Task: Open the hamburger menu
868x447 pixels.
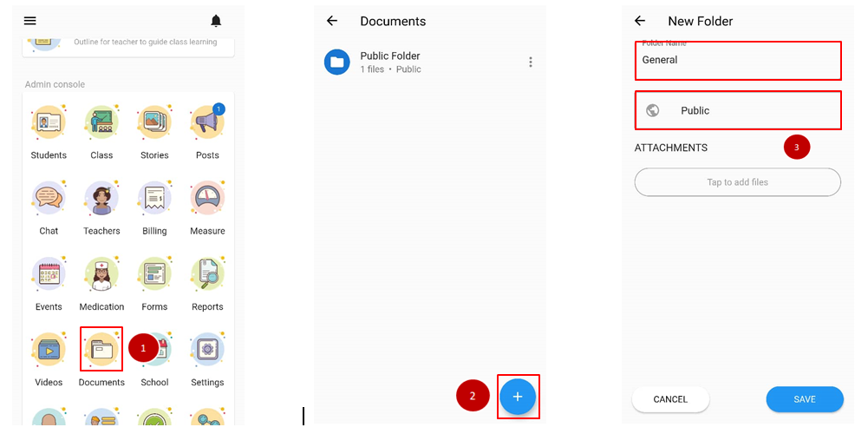Action: point(30,21)
